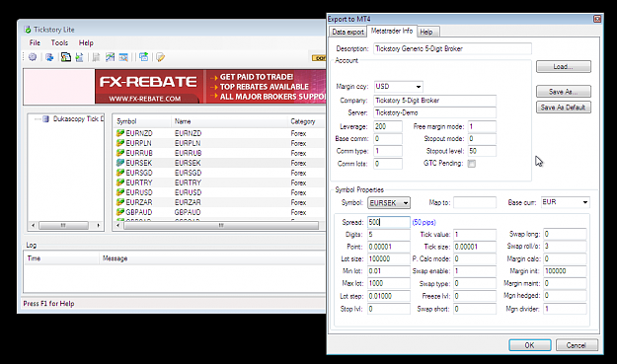The width and height of the screenshot is (617, 364).
Task: Click the EURUSD symbol icon
Action: (x=120, y=192)
